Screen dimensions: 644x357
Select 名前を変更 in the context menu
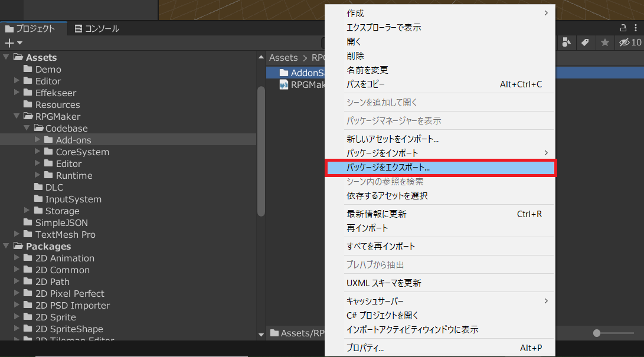367,70
